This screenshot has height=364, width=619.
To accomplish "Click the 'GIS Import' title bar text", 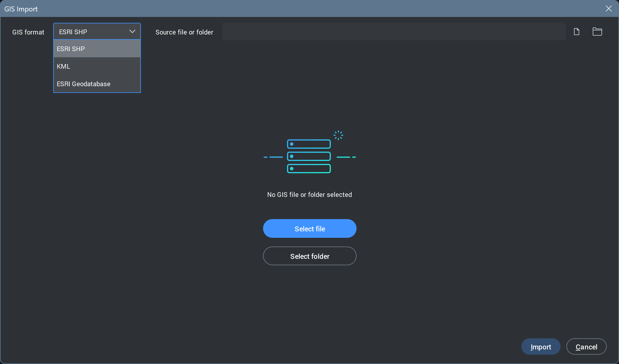I will click(x=21, y=9).
